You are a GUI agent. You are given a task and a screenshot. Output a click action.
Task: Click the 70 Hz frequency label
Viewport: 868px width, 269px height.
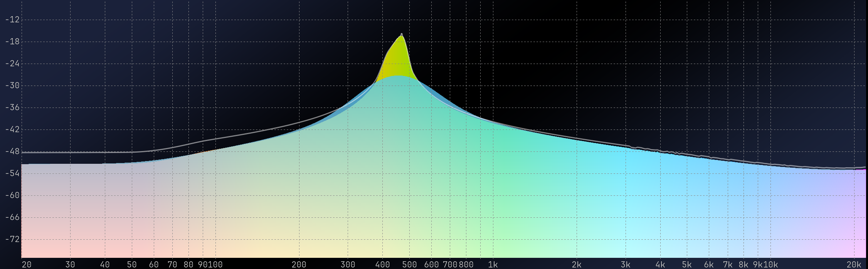coord(172,265)
